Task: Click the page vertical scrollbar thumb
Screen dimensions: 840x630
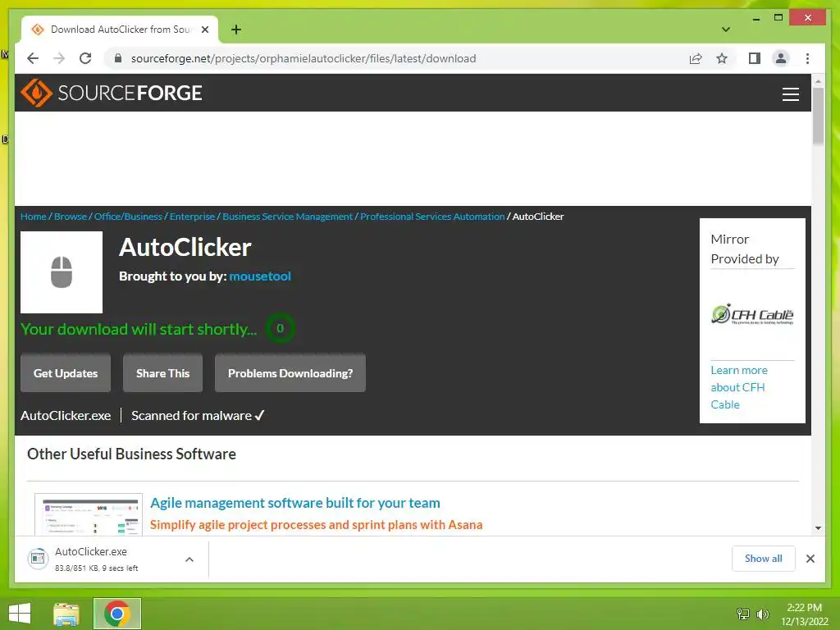Action: [x=818, y=115]
